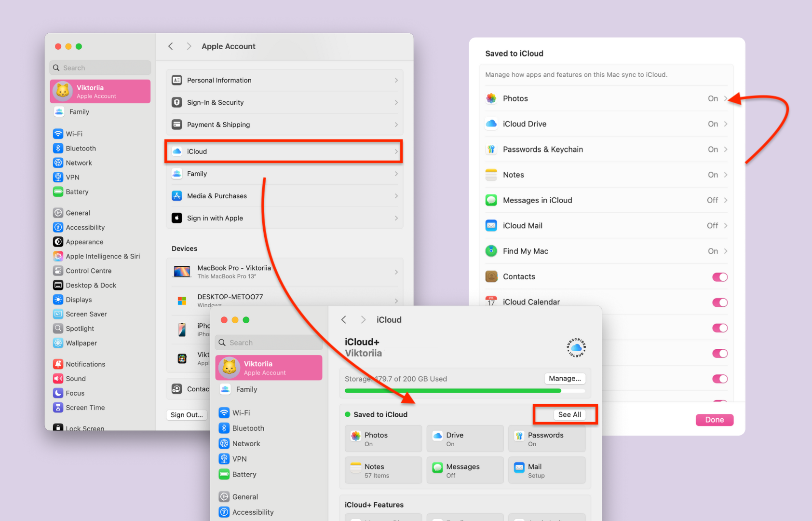Open the Passwords tile showing On
The image size is (812, 521).
coord(547,439)
